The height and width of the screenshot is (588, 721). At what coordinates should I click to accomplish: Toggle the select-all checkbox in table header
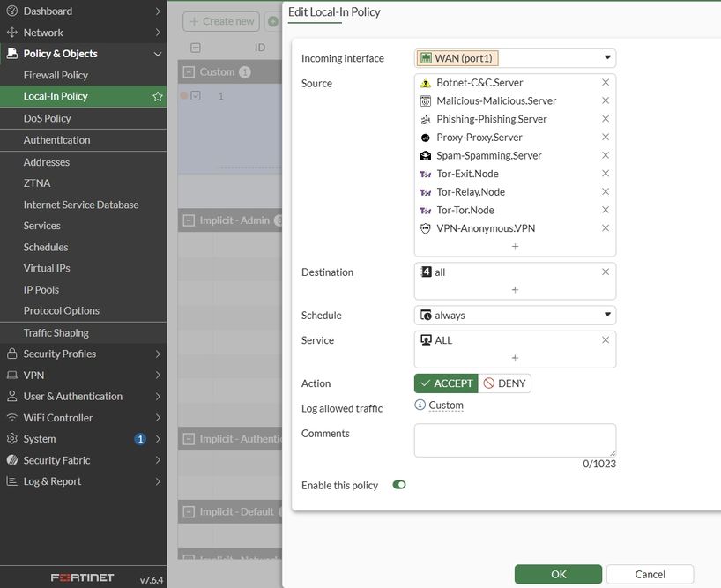(x=196, y=48)
